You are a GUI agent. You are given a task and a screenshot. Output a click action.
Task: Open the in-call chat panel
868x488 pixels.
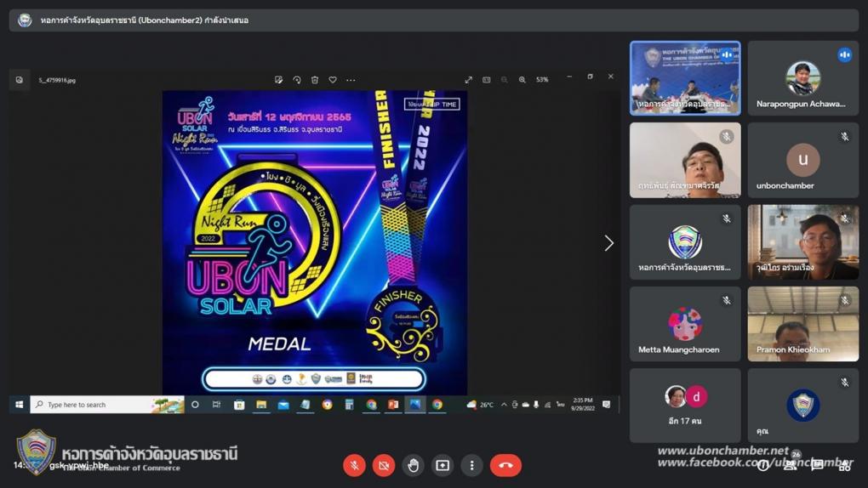[x=817, y=465]
